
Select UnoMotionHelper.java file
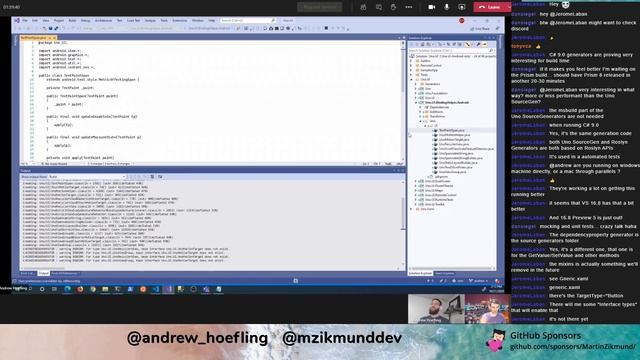(x=454, y=135)
